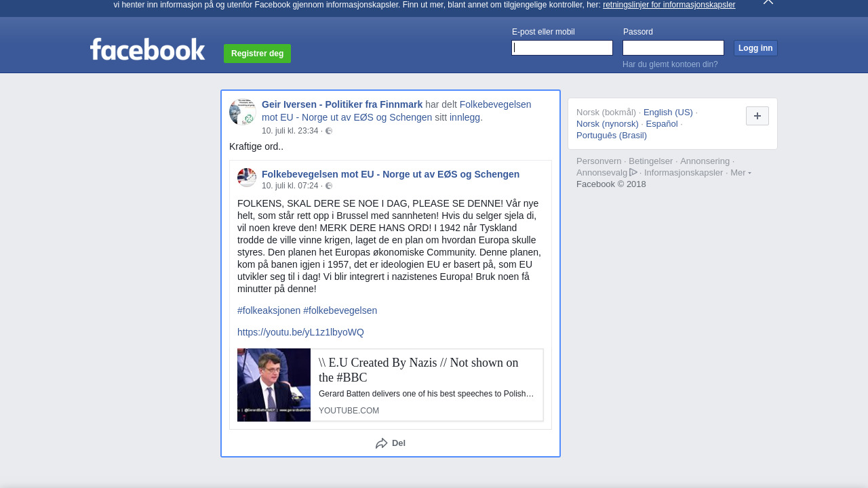Viewport: 868px width, 488px height.
Task: Open Geir Iversen's profile picture
Action: [243, 112]
